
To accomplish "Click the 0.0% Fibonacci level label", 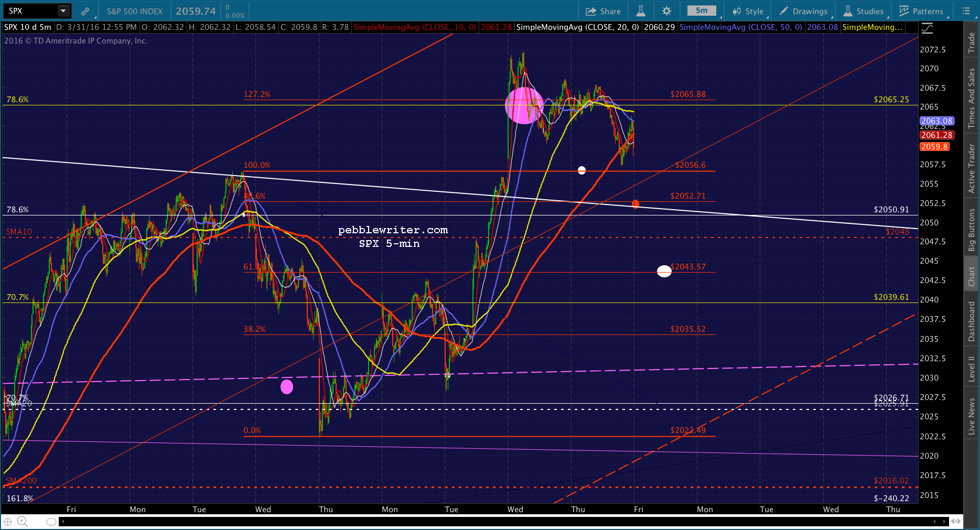I will tap(252, 430).
